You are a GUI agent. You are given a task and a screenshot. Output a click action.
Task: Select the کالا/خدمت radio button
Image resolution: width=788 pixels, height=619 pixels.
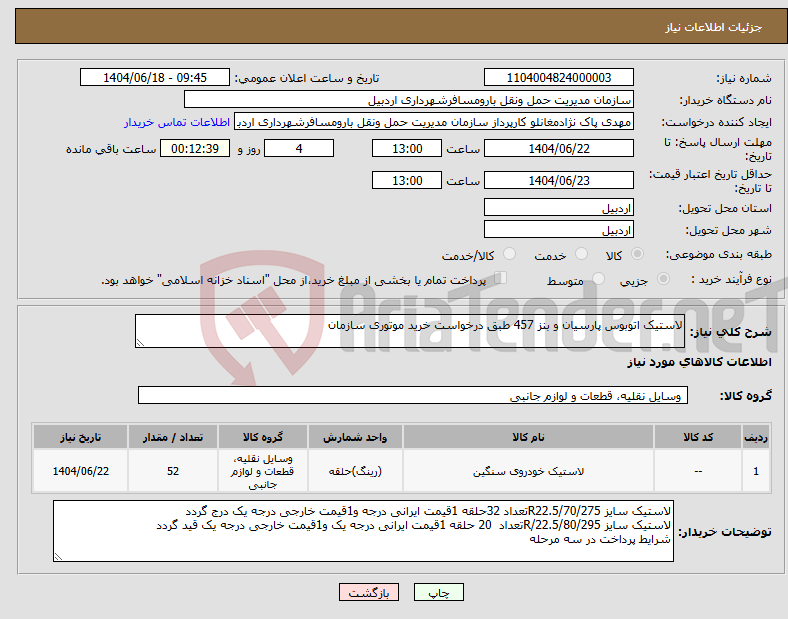click(510, 254)
